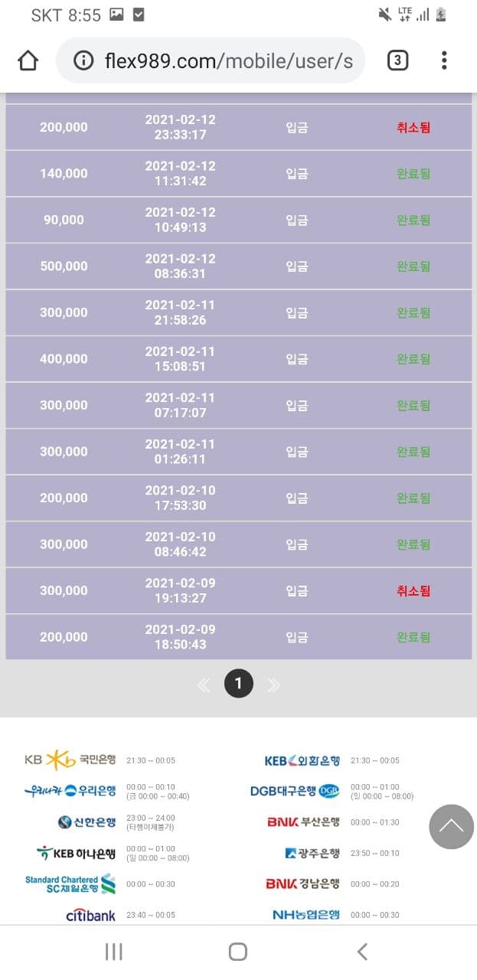The height and width of the screenshot is (980, 477).
Task: Tap the KEB 하나은행 bank logo
Action: [x=77, y=853]
